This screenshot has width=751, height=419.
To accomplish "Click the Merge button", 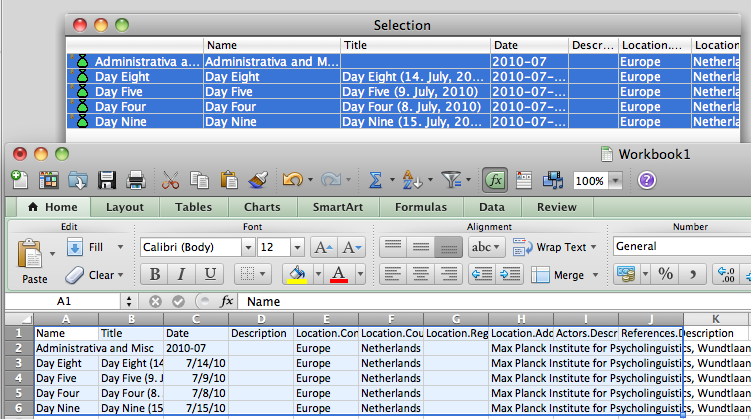I will [558, 274].
